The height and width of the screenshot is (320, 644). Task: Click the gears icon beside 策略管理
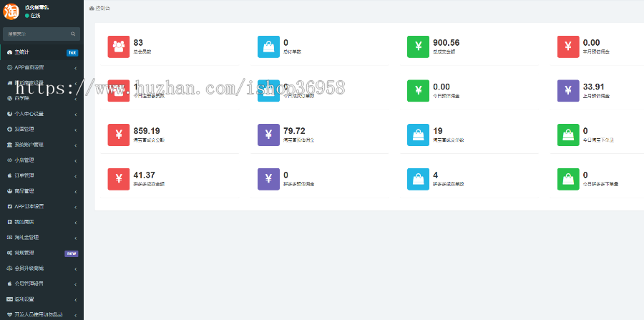(10, 253)
